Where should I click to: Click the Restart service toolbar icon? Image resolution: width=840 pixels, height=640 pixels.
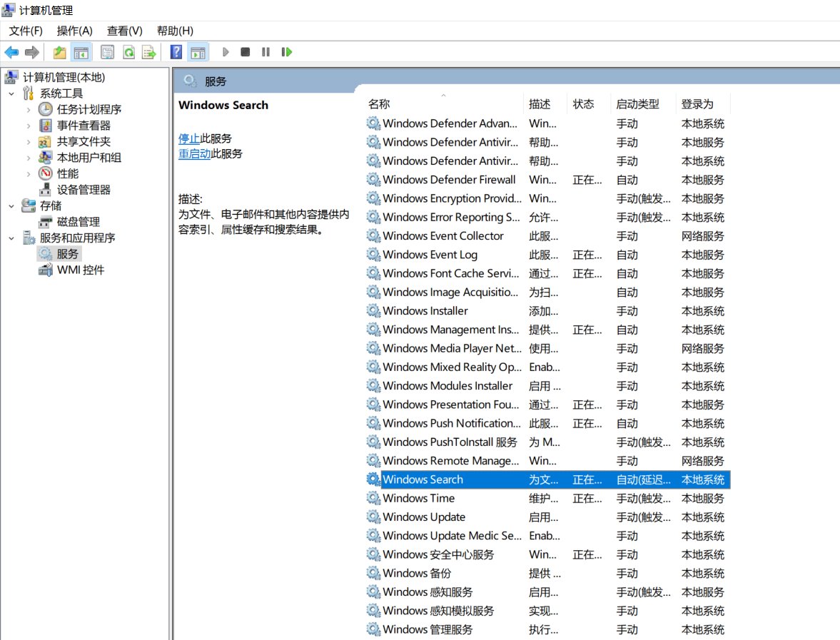pyautogui.click(x=286, y=51)
